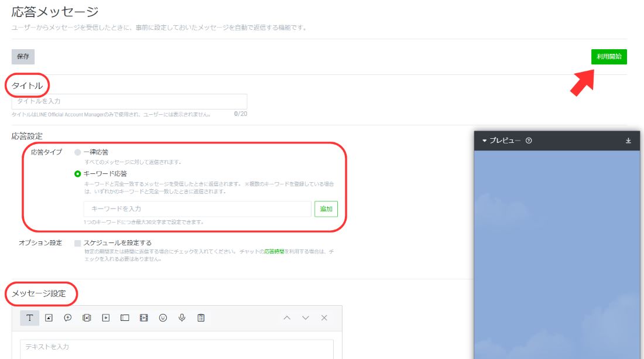Click the preview download icon
Viewport: 644px width, 359px height.
pos(628,141)
